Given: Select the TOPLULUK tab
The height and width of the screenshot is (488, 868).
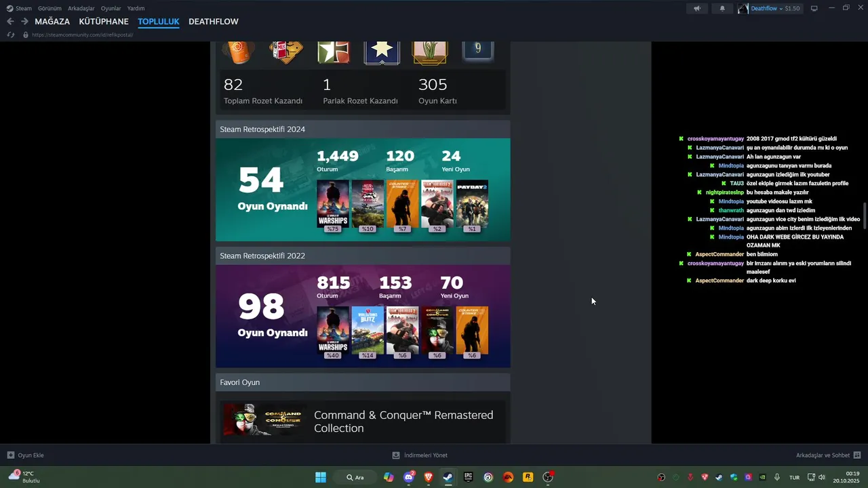Looking at the screenshot, I should click(159, 22).
